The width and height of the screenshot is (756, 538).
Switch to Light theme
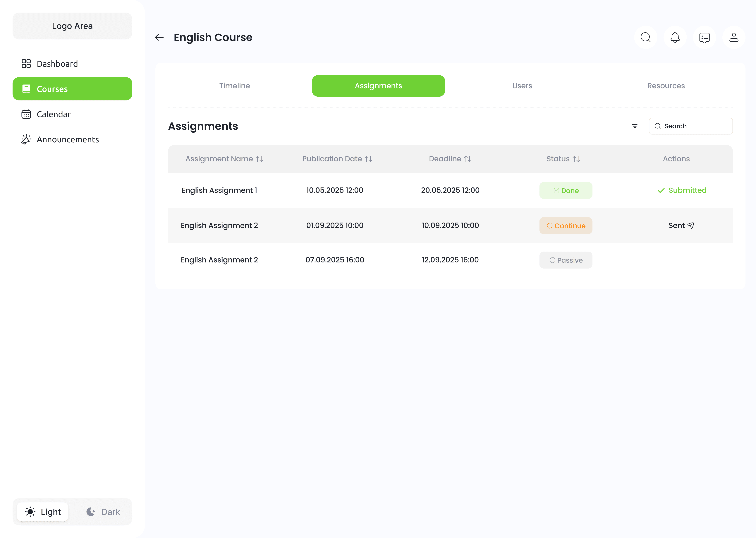click(43, 512)
